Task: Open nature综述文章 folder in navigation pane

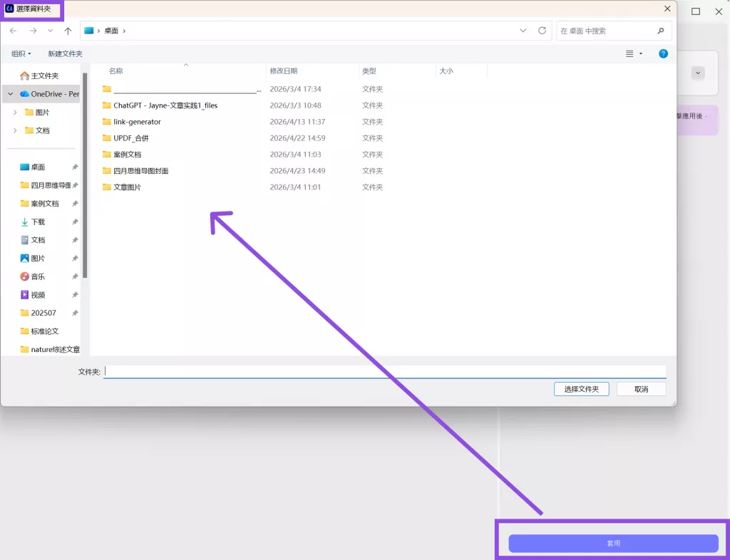Action: coord(50,349)
